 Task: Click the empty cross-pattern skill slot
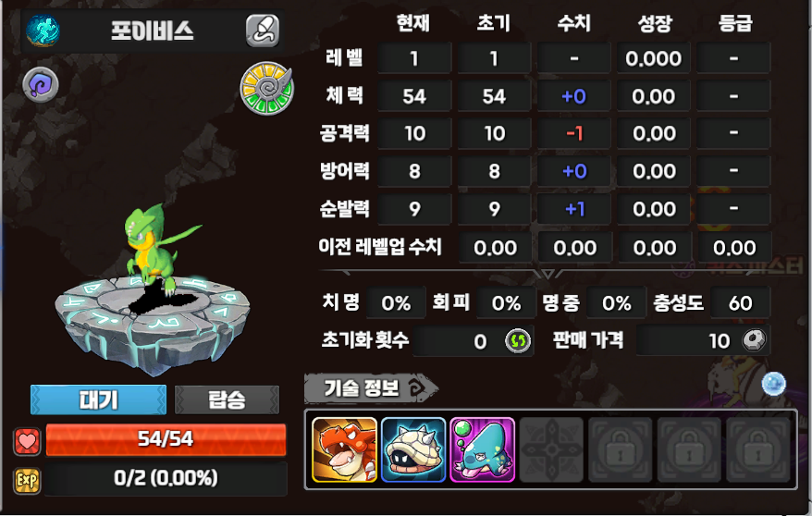pos(551,449)
